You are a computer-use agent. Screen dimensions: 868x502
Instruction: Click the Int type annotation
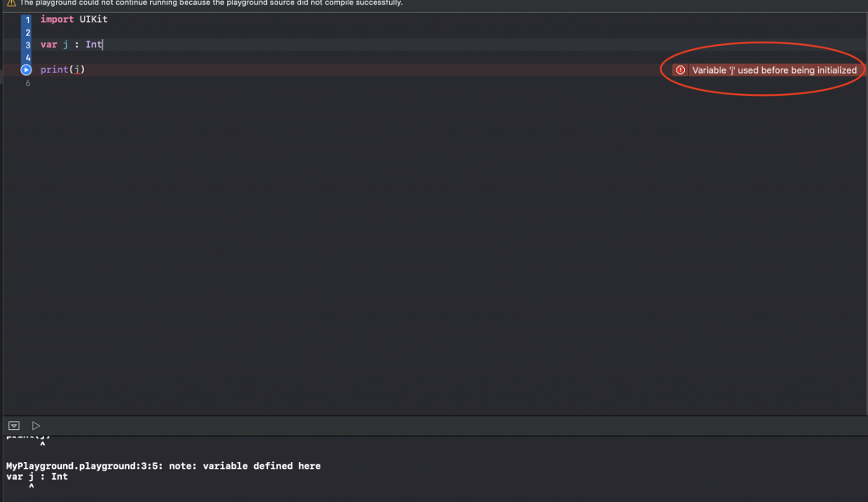[93, 44]
